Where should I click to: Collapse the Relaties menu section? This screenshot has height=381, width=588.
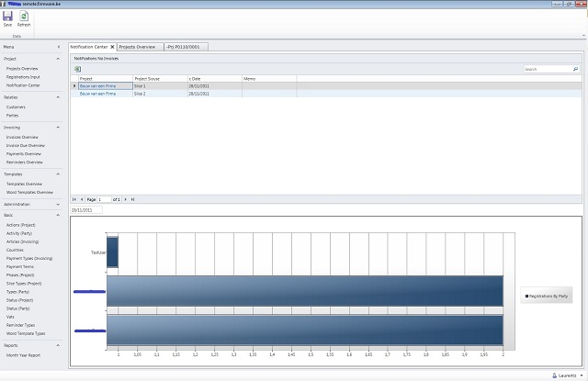tap(58, 97)
